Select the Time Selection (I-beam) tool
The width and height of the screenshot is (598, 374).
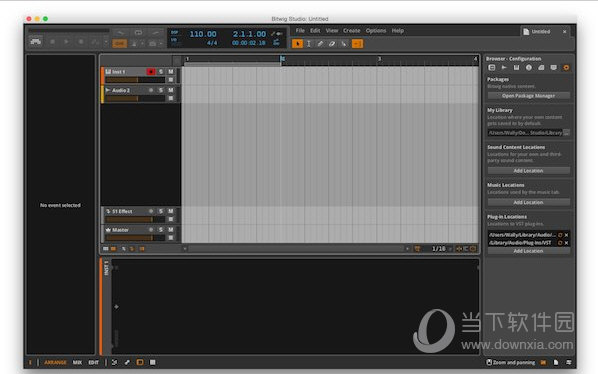click(x=309, y=44)
